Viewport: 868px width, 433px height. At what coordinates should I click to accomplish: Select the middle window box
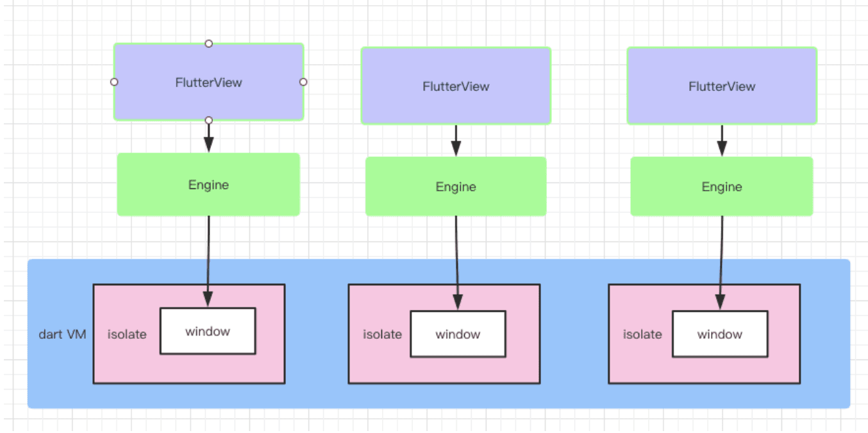458,334
